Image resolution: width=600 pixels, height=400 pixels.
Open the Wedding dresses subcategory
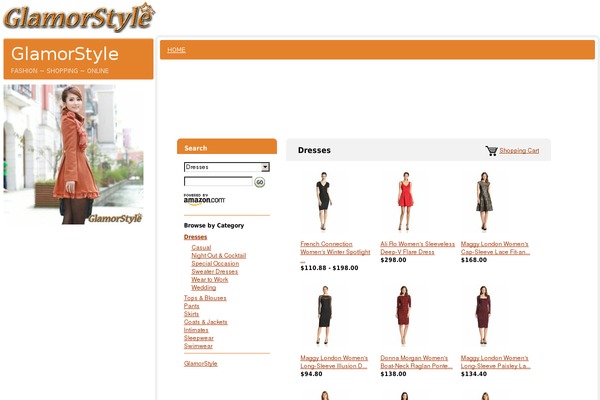[204, 287]
